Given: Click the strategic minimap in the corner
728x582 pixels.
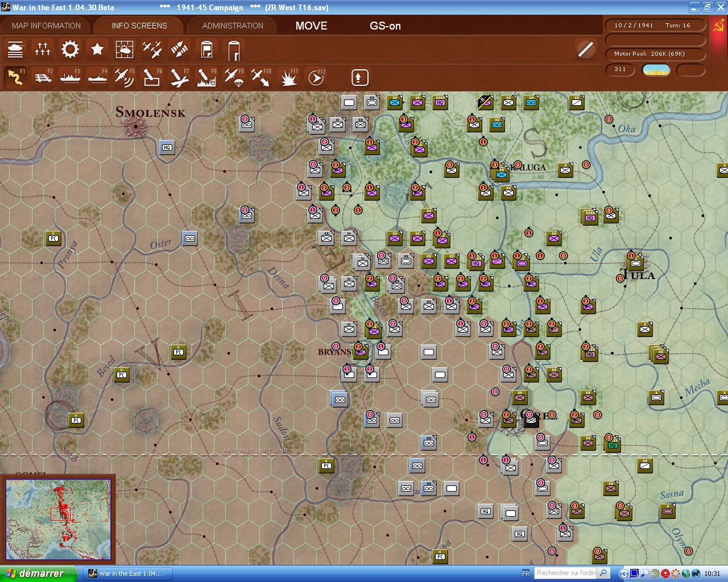Looking at the screenshot, I should [x=58, y=519].
